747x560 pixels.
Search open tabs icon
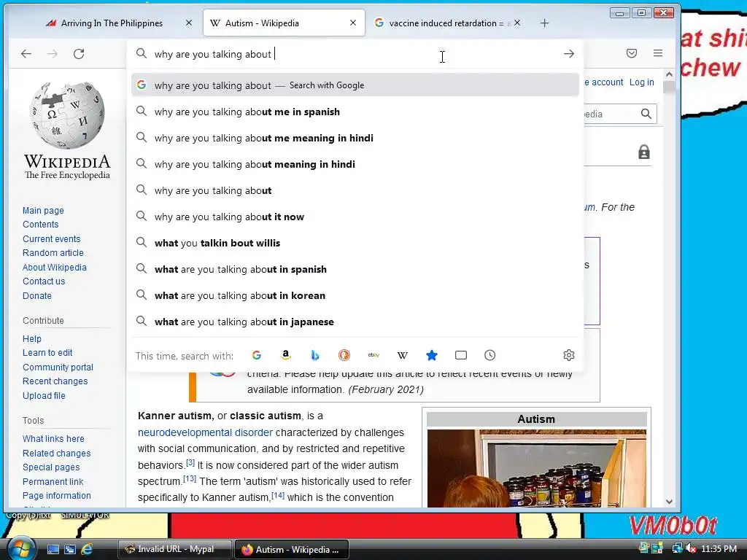(461, 355)
